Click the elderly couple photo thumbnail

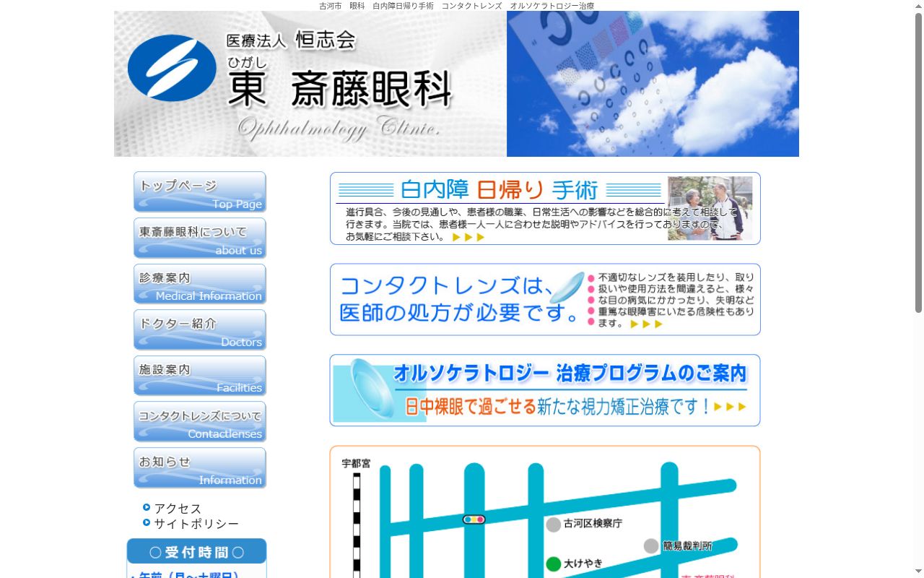[x=710, y=208]
